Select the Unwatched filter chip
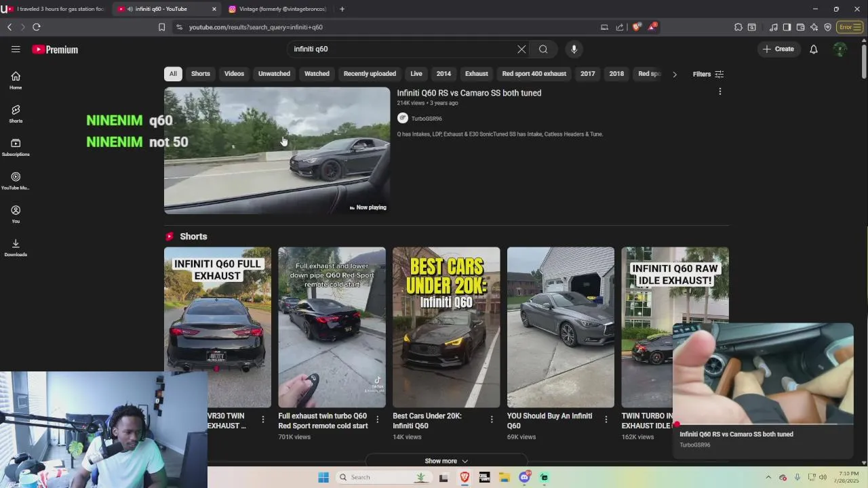 coord(274,74)
